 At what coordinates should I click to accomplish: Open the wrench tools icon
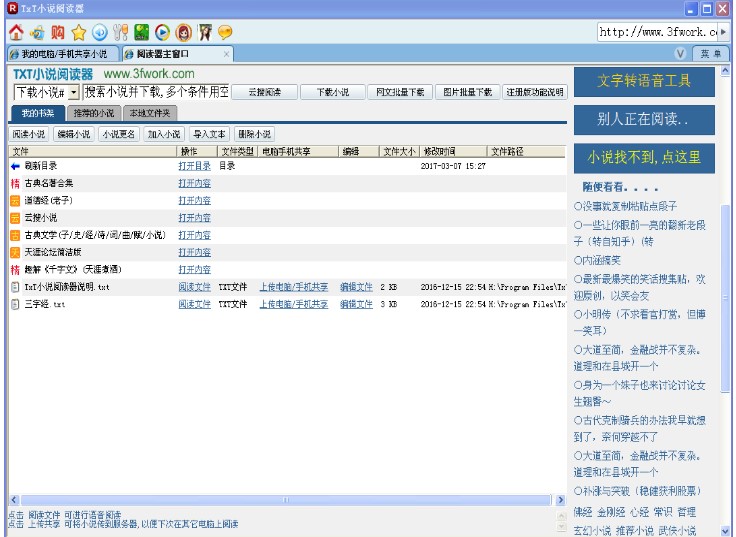120,32
